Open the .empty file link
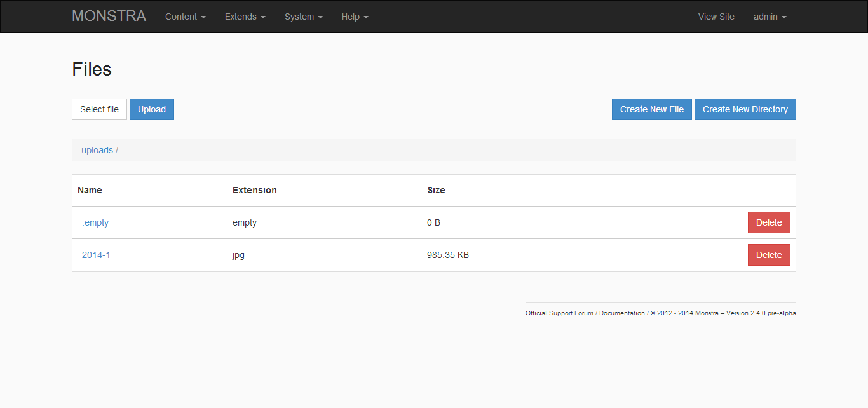Screen dimensions: 868x408 (x=96, y=222)
